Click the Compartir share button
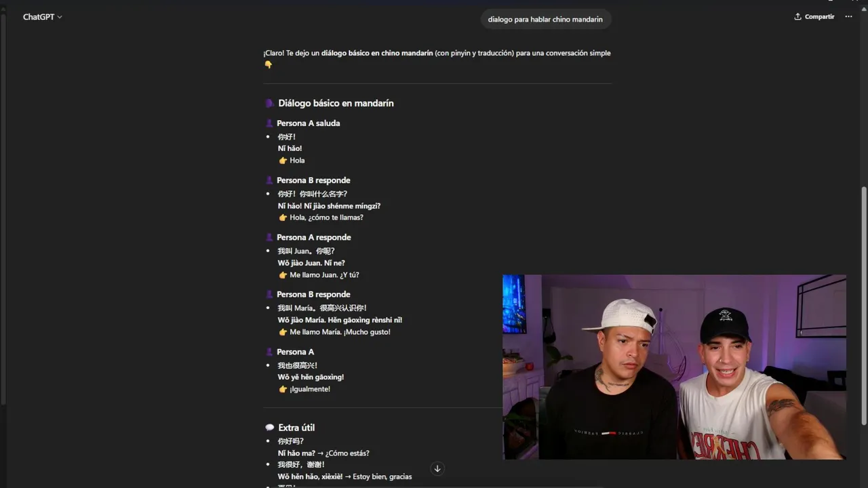868x488 pixels. click(x=814, y=17)
